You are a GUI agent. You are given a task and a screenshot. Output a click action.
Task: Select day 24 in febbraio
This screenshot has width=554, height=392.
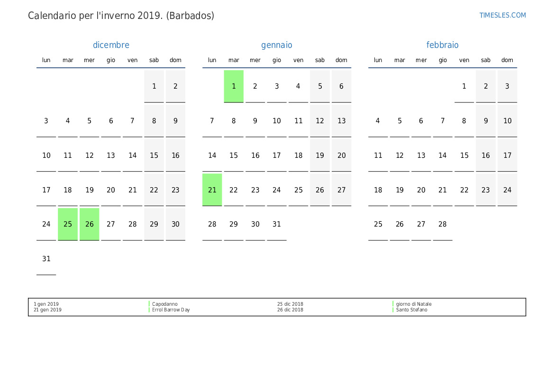point(508,190)
